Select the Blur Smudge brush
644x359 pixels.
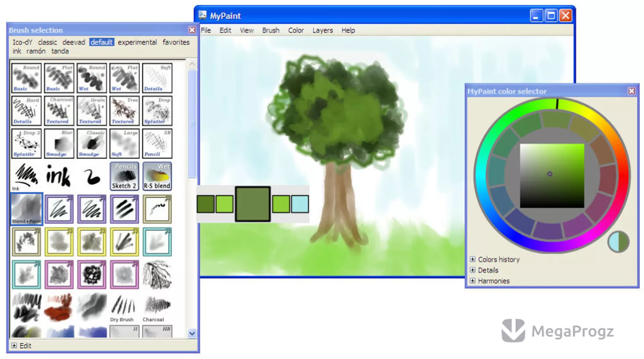pos(59,143)
